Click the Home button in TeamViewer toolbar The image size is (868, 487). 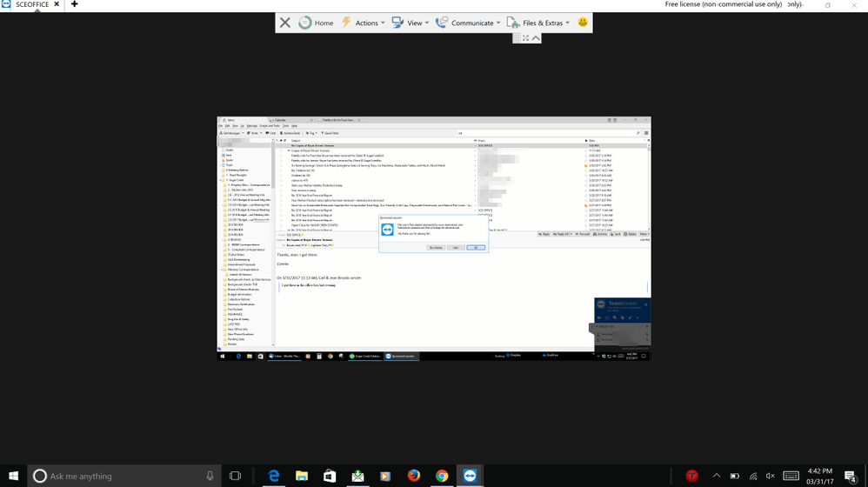pyautogui.click(x=316, y=23)
